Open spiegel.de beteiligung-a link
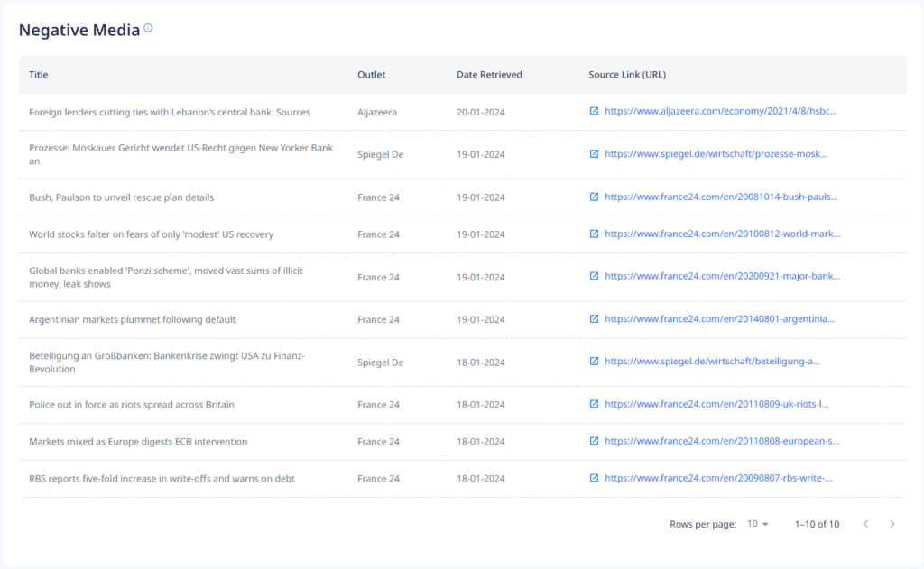 [x=713, y=361]
